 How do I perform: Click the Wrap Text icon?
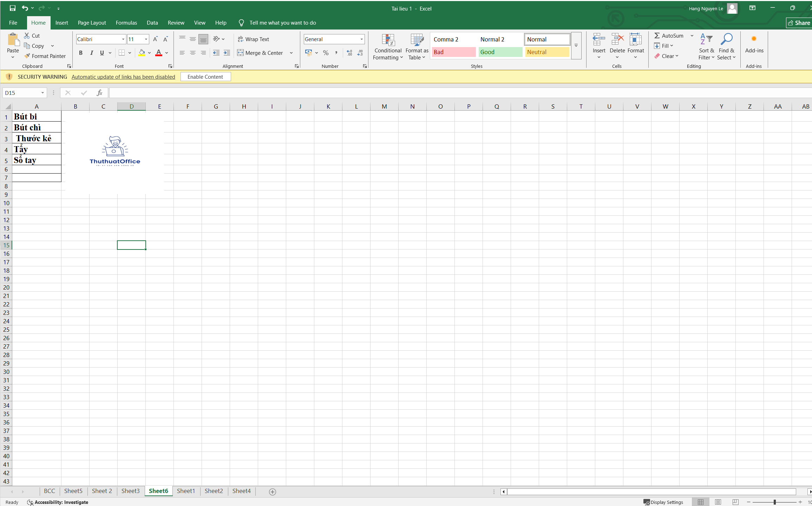254,39
